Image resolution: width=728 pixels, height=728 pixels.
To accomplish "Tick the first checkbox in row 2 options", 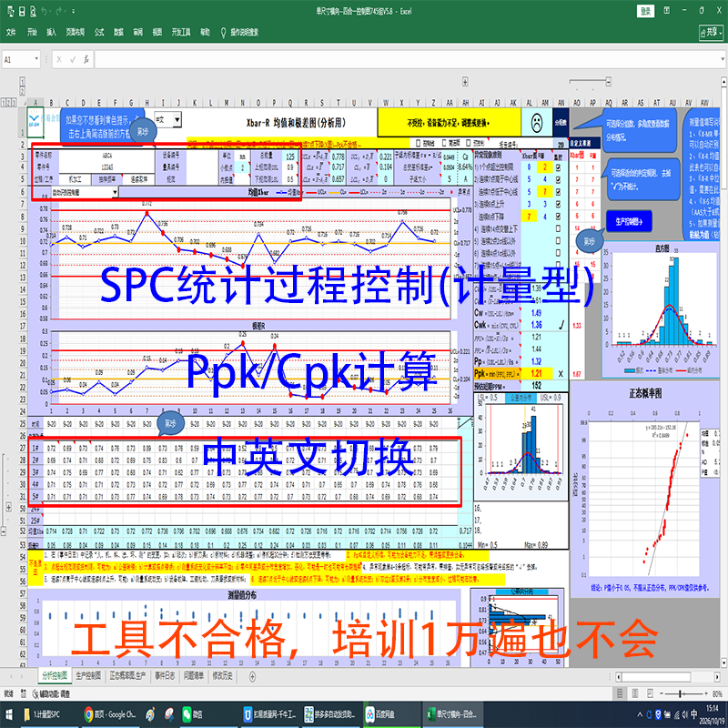I will click(x=419, y=143).
